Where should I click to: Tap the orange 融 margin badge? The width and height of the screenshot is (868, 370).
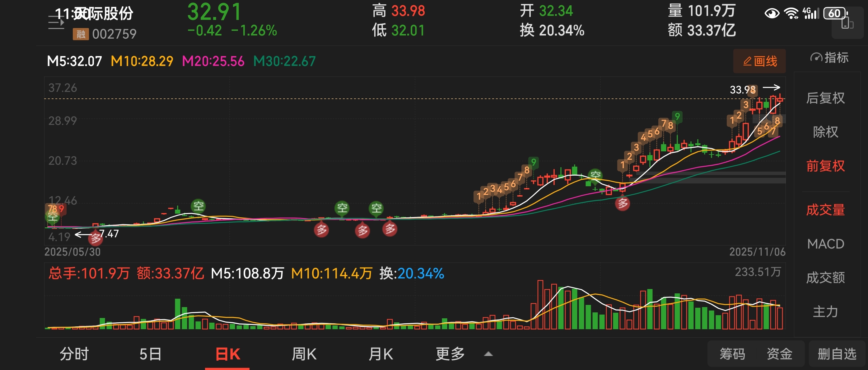coord(81,34)
